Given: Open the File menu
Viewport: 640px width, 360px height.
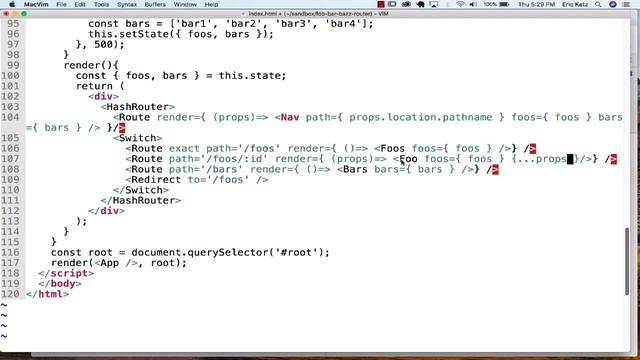Looking at the screenshot, I should pyautogui.click(x=62, y=4).
